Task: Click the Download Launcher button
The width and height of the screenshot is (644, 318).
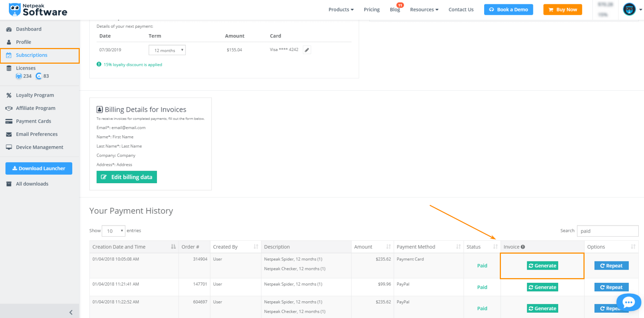Action: (x=39, y=169)
